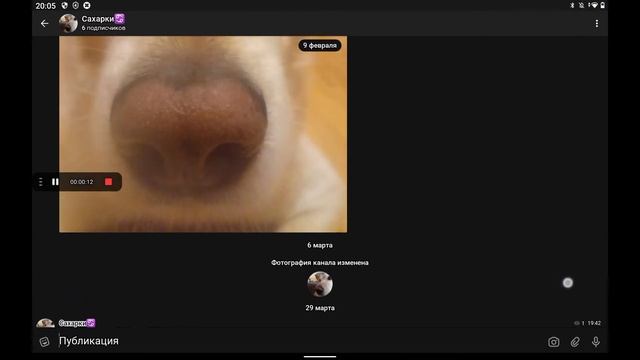Viewport: 640px width, 360px height.
Task: Tap the 9 февраля date badge
Action: [320, 45]
